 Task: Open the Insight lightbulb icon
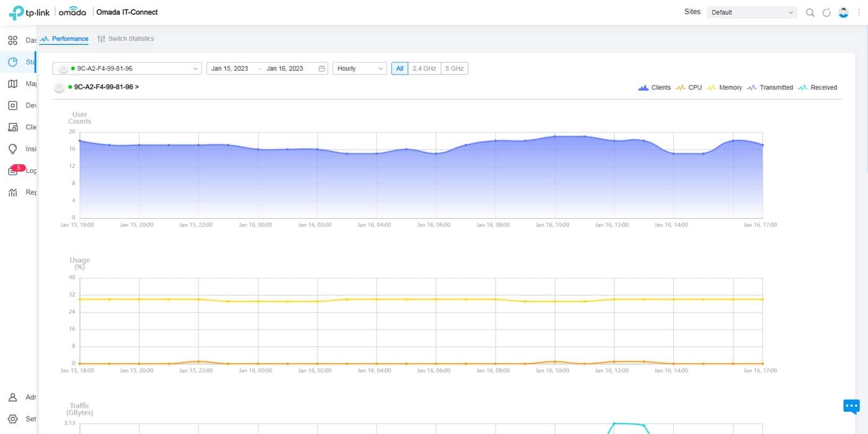point(12,149)
